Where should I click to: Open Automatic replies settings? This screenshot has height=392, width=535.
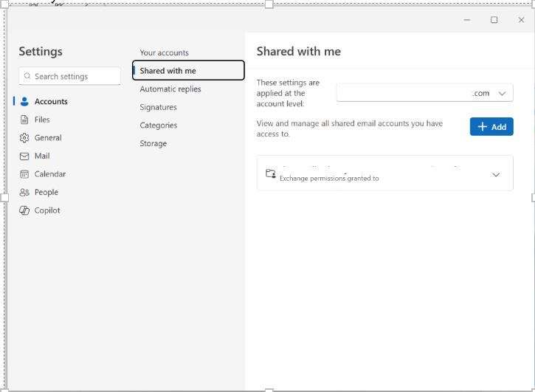click(x=170, y=89)
